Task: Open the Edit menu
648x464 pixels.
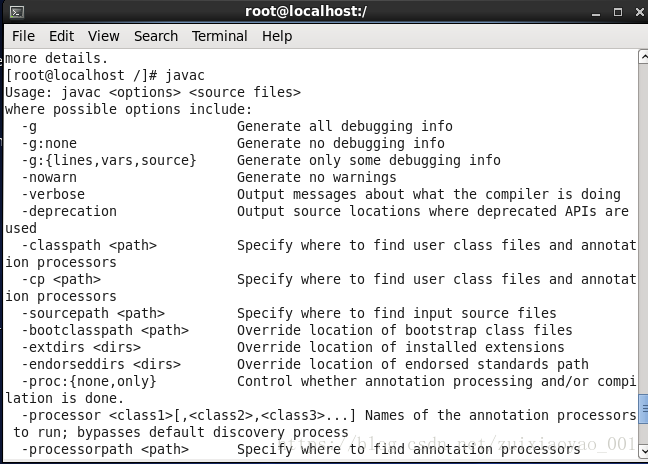Action: click(x=61, y=36)
